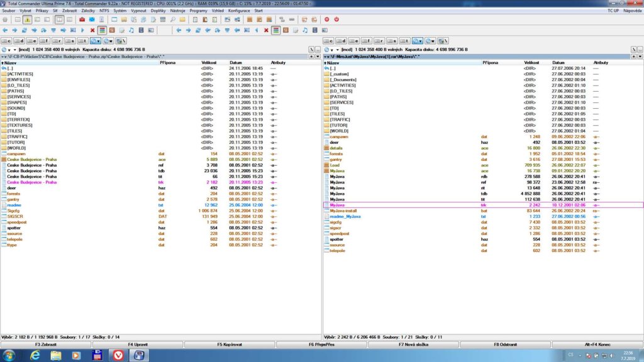Open Internet Explorer from the taskbar
This screenshot has height=362, width=644.
click(35, 355)
